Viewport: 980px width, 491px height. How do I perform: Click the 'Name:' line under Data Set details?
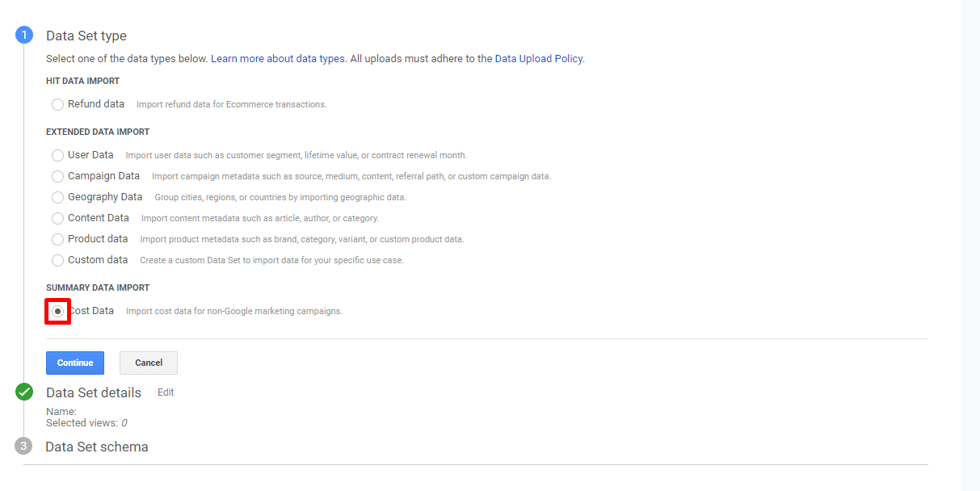[61, 412]
